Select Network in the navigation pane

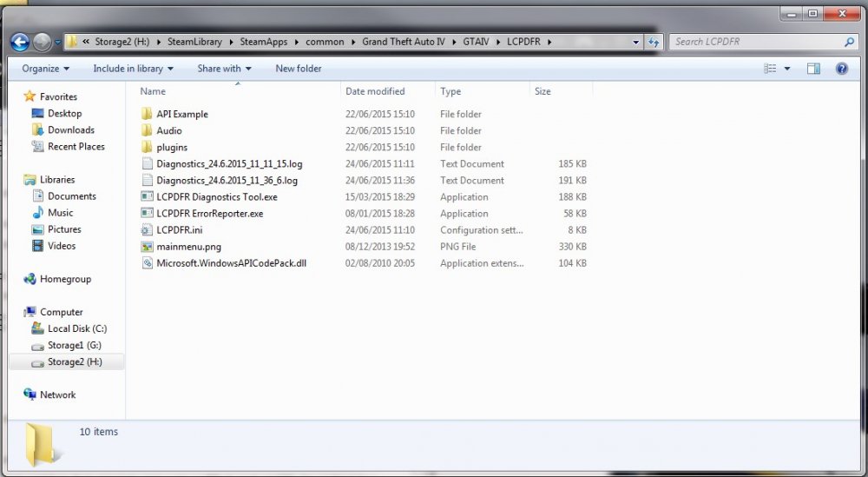(57, 395)
